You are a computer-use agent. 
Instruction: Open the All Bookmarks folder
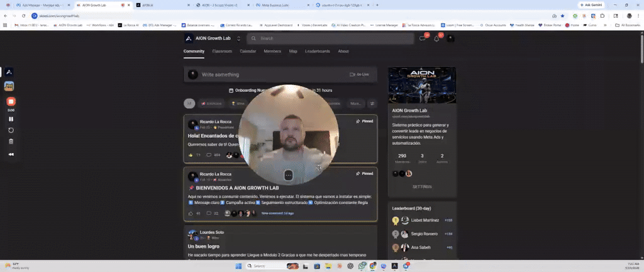pos(628,25)
